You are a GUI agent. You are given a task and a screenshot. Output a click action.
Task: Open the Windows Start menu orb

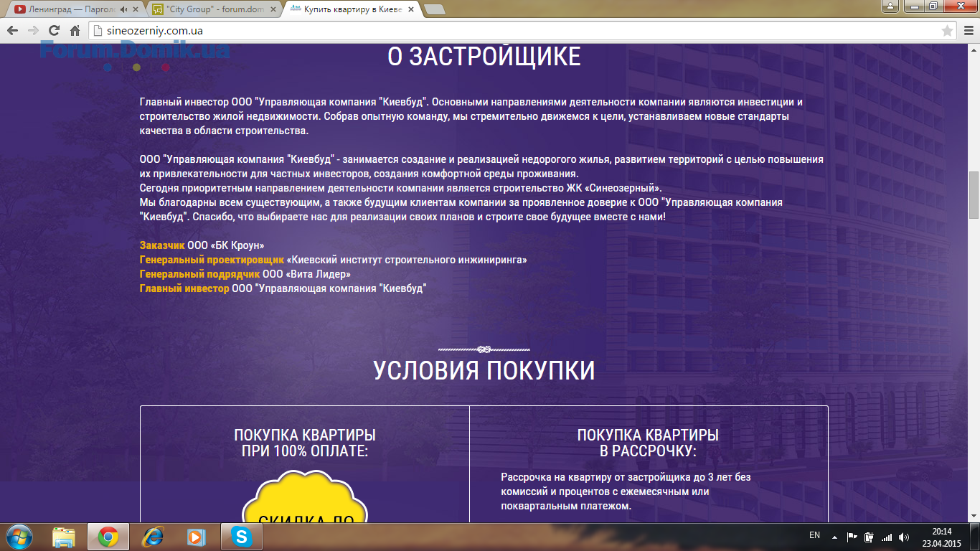click(x=19, y=537)
